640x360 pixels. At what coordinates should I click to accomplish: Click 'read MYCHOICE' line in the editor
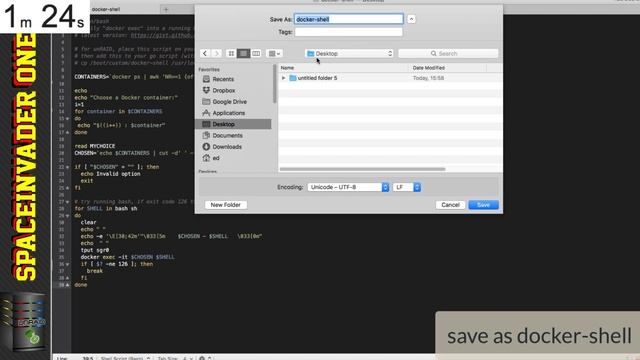[95, 146]
